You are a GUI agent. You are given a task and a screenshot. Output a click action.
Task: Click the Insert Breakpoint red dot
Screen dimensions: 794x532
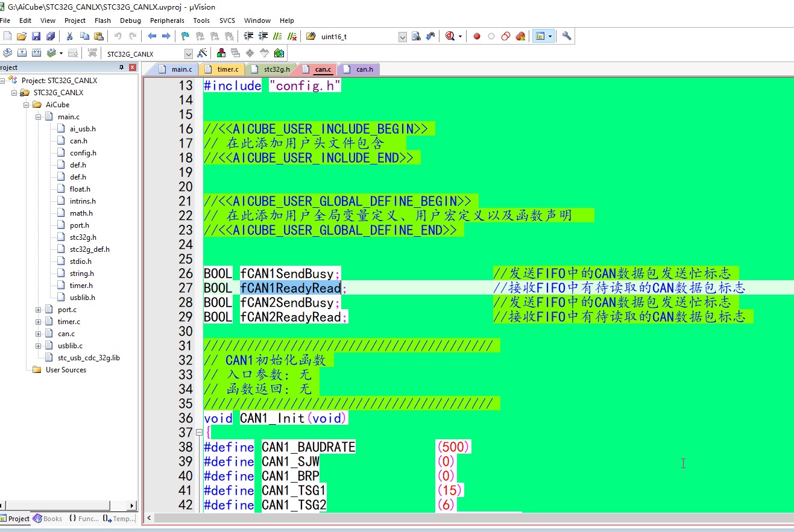[477, 36]
